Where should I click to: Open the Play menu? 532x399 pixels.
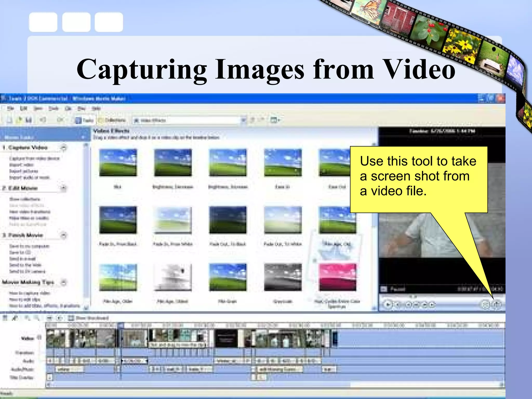pyautogui.click(x=82, y=108)
